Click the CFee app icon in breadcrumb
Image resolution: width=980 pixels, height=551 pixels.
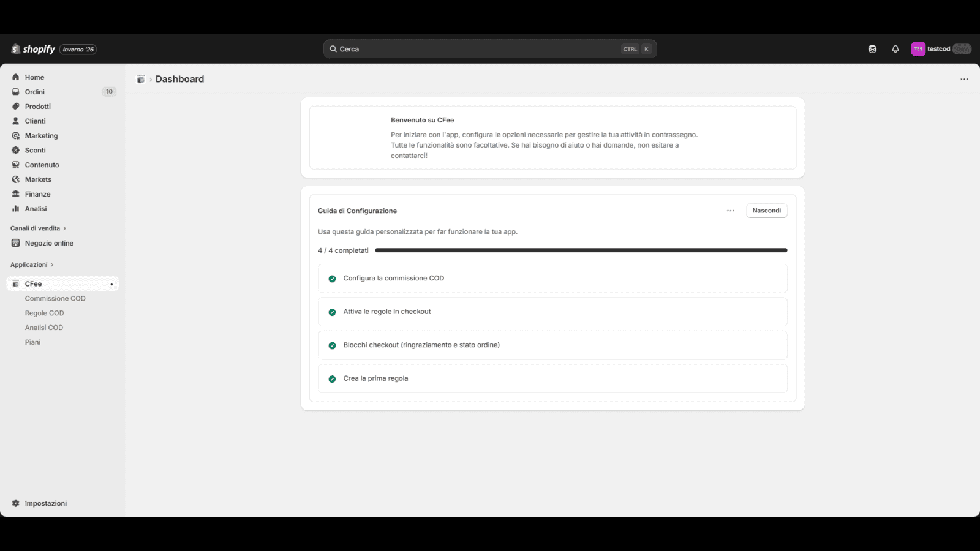[141, 79]
